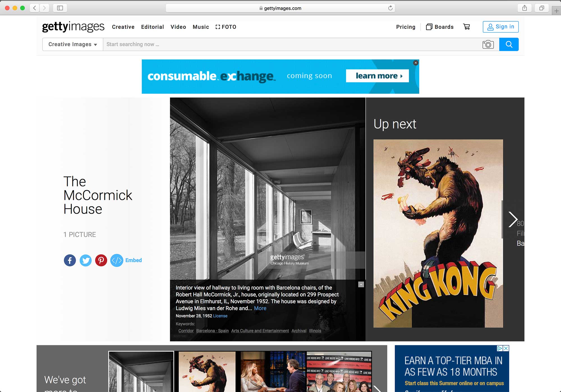561x392 pixels.
Task: Switch to the Editorial section
Action: (x=152, y=27)
